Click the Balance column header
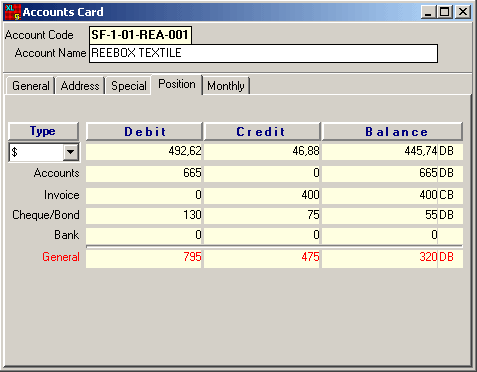 [392, 131]
